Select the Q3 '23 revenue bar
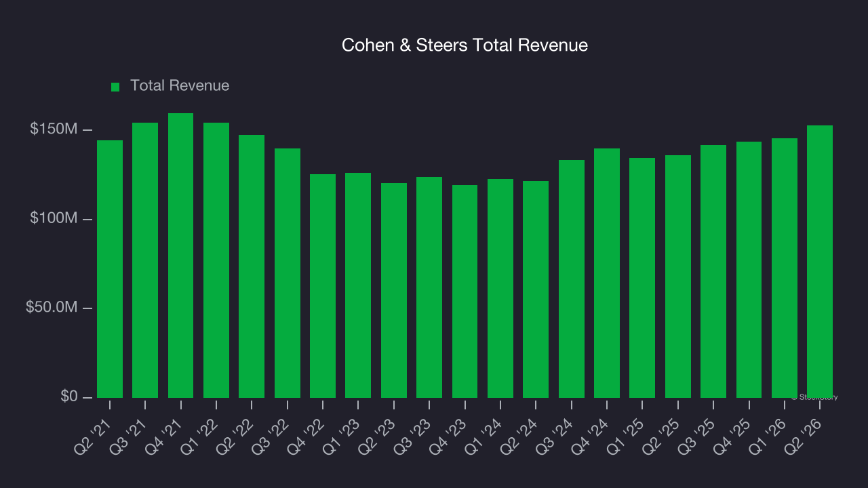The width and height of the screenshot is (868, 488). pyautogui.click(x=429, y=287)
